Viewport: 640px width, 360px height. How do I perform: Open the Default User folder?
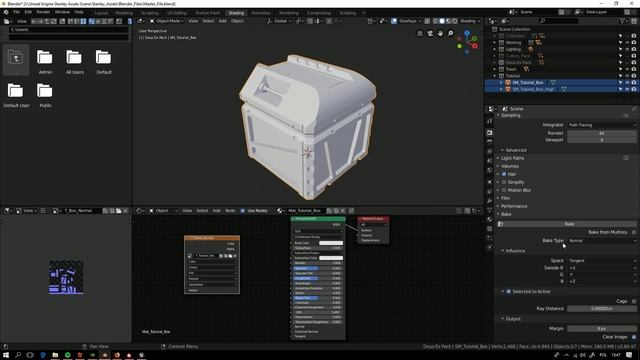pyautogui.click(x=16, y=91)
